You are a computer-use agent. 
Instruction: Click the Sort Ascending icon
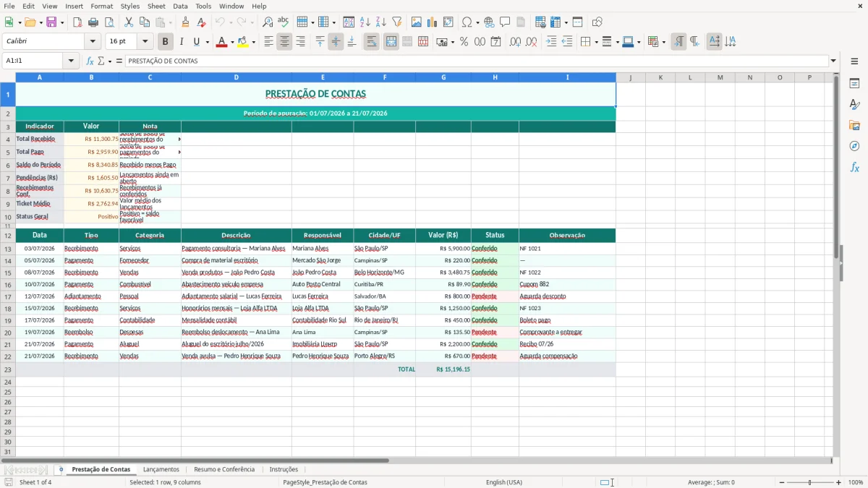point(365,22)
